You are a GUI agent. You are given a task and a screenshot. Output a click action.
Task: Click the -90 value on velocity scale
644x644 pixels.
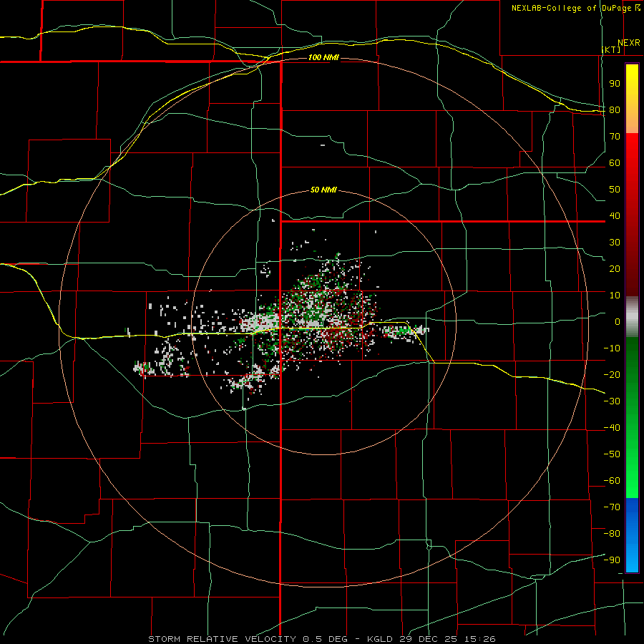[x=612, y=560]
